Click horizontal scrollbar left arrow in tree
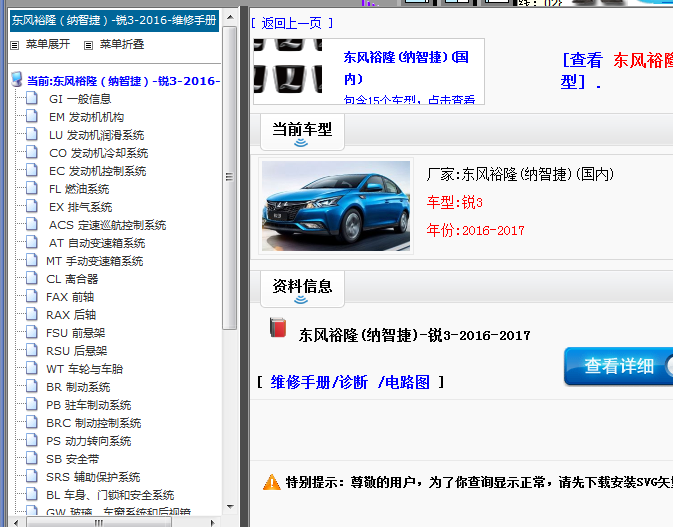Screen dimensions: 673x527 point(16,523)
